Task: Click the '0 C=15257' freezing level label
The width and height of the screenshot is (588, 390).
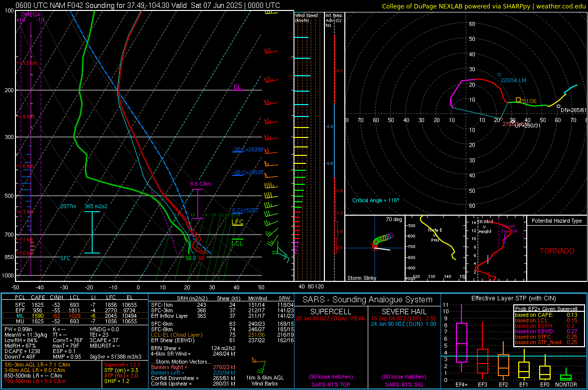Action: click(x=246, y=210)
